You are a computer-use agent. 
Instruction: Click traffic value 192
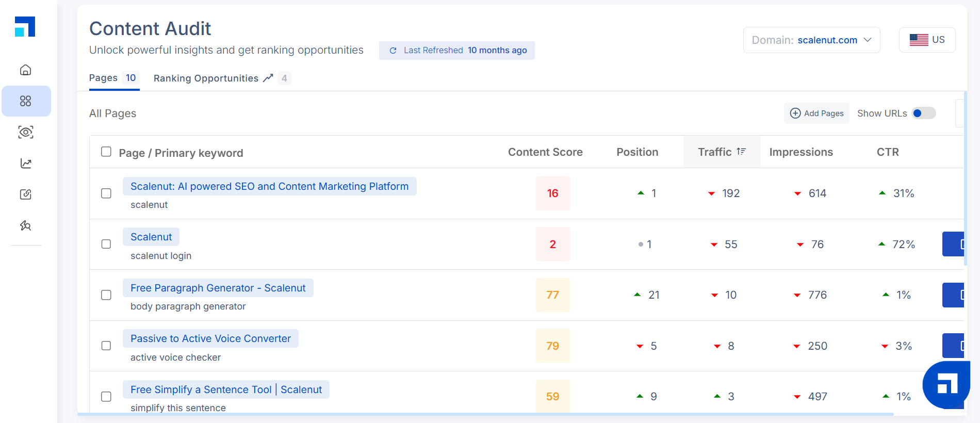731,193
